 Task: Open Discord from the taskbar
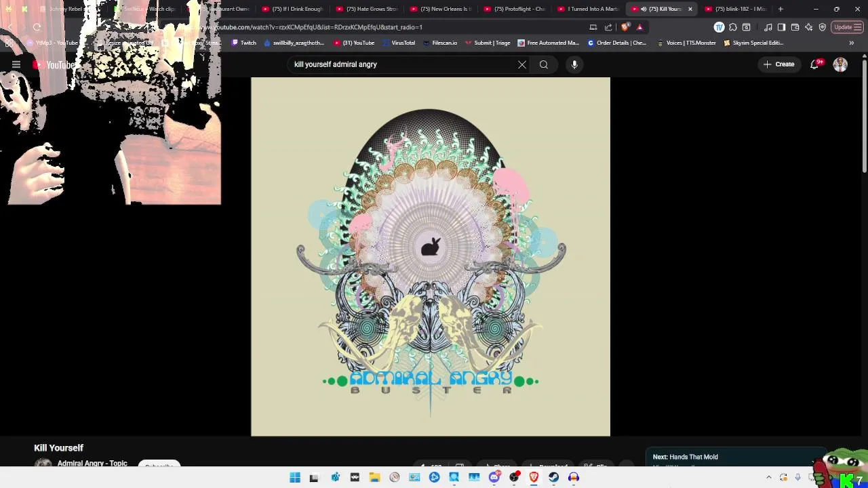(x=494, y=477)
